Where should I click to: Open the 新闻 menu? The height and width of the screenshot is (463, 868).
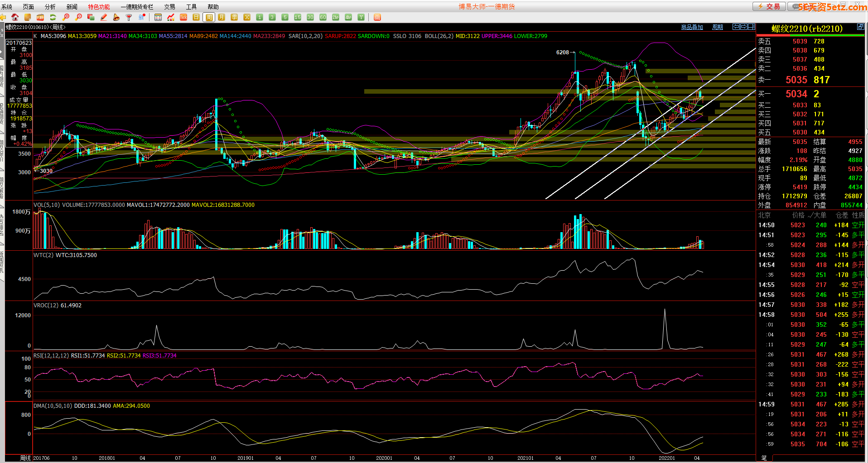(72, 7)
